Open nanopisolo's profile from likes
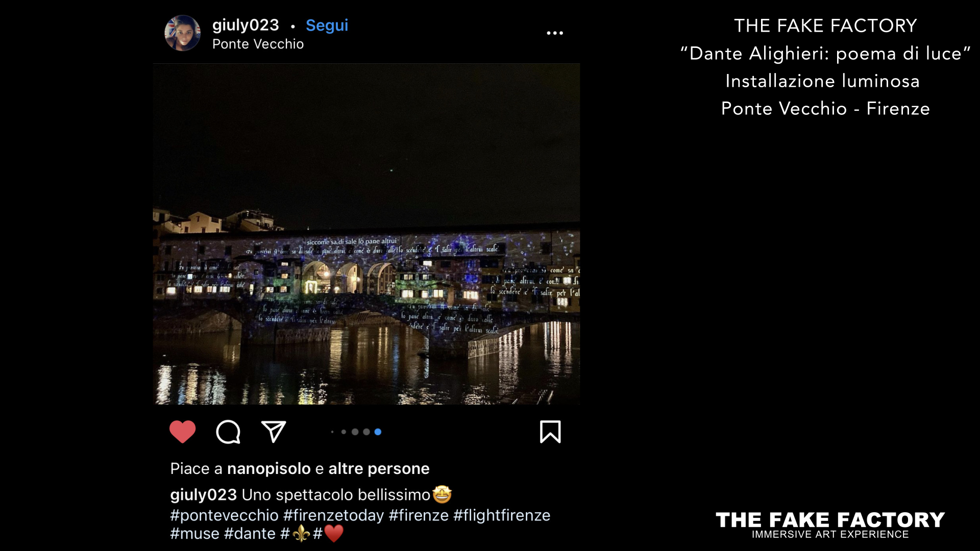 (x=268, y=468)
